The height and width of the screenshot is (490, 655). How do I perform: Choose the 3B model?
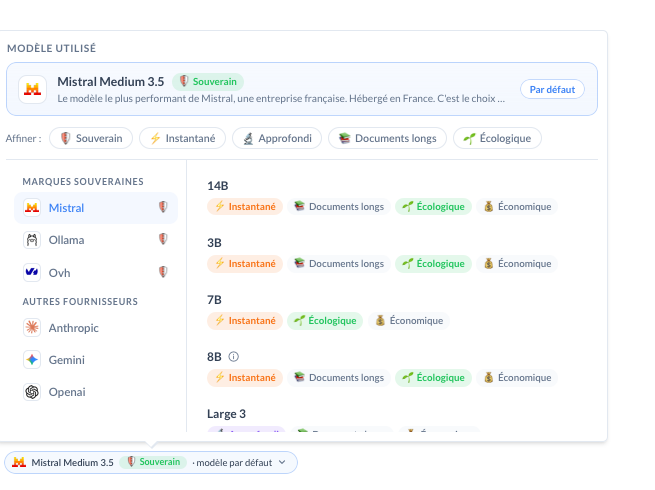[x=214, y=243]
